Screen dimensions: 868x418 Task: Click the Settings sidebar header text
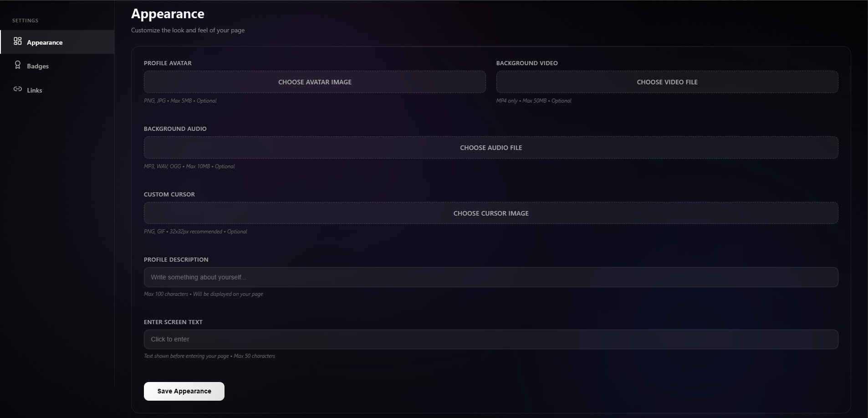pos(26,21)
